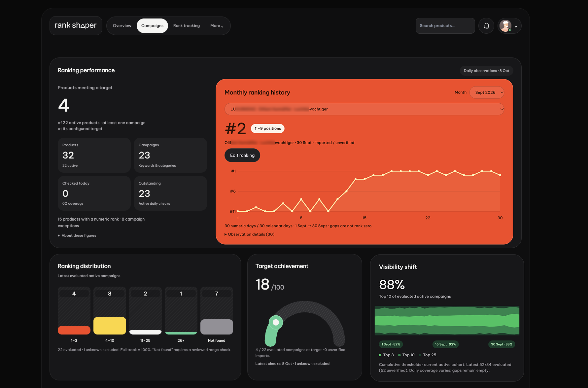Open the Sept 2026 month dropdown
Viewport: 588px width, 388px height.
tap(487, 92)
